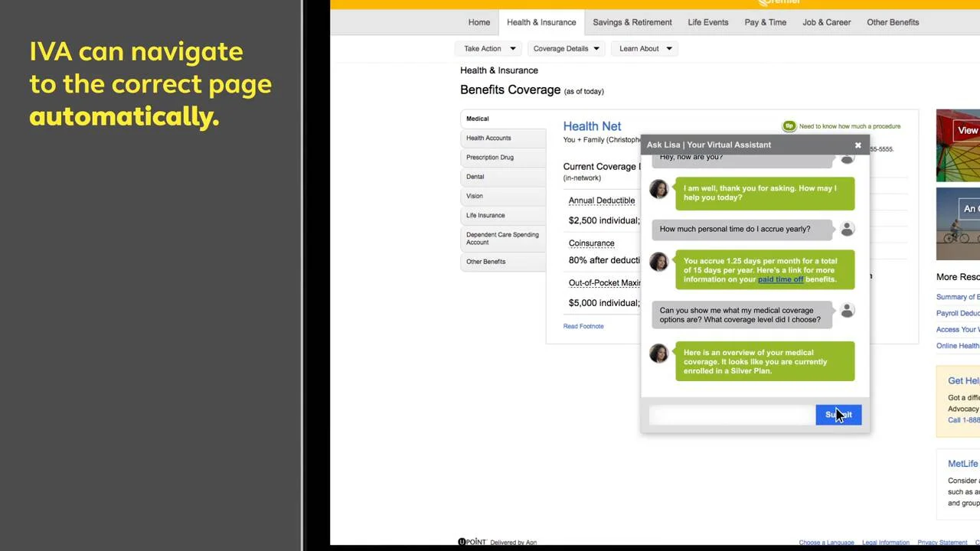
Task: Switch to the Pay & Time tab
Action: (766, 22)
